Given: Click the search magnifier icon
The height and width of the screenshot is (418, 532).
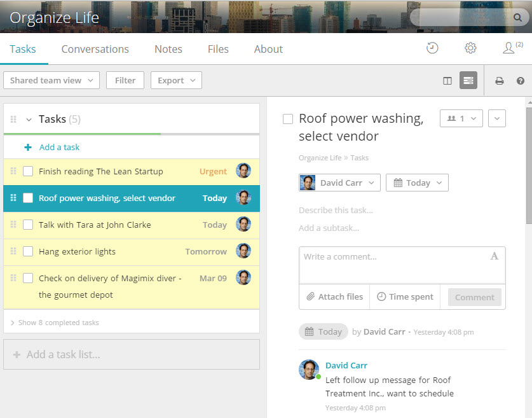Looking at the screenshot, I should click(517, 18).
